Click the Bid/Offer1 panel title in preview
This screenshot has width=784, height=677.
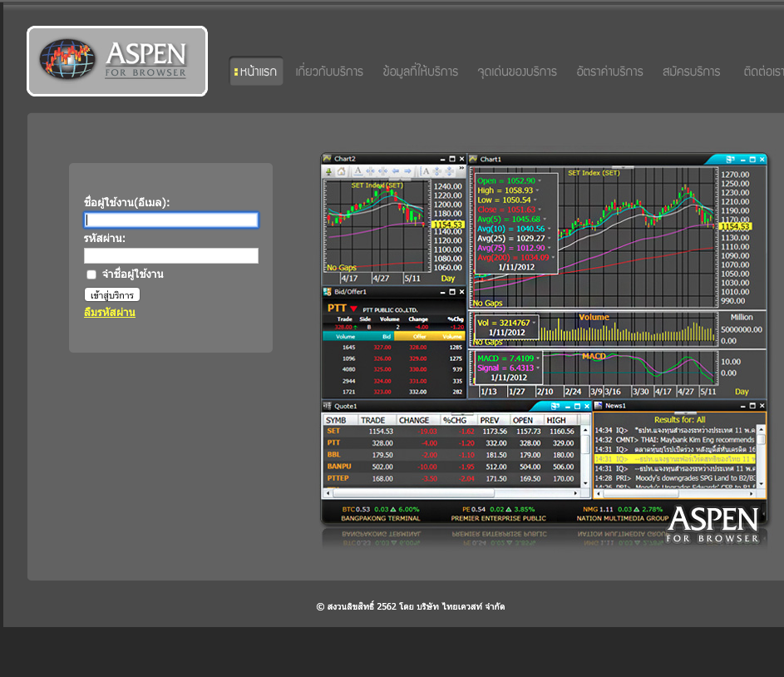coord(350,292)
